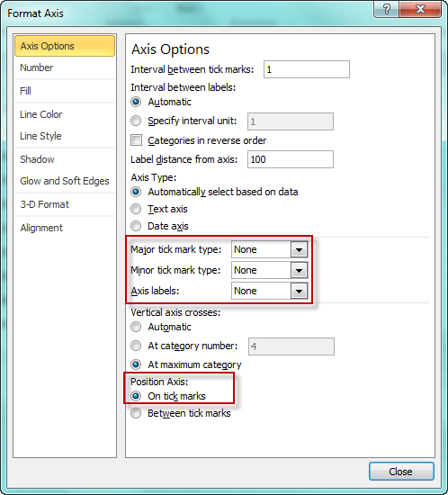Click the Close button
Viewport: 448px width, 495px height.
[401, 472]
